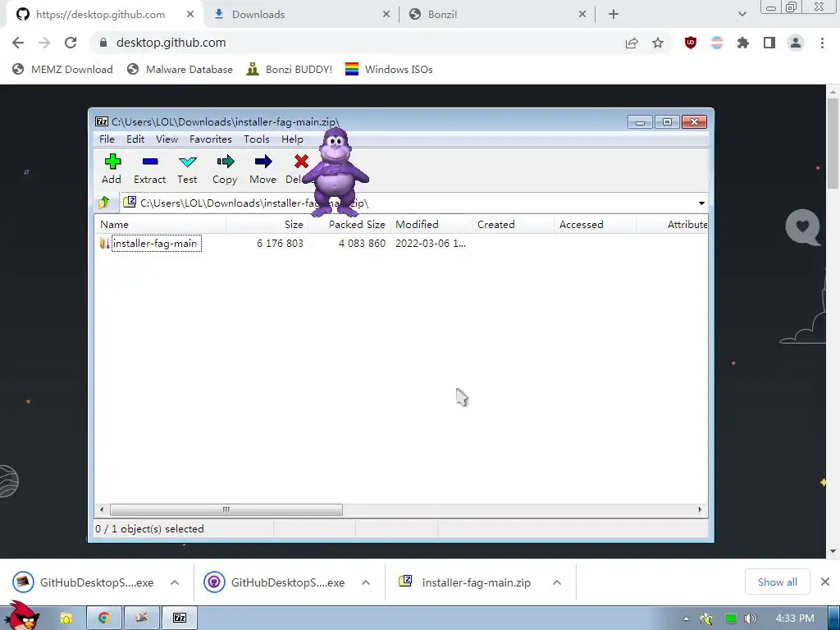Open the Help menu in 7-Zip
Screen dimensions: 840x630
(x=292, y=139)
